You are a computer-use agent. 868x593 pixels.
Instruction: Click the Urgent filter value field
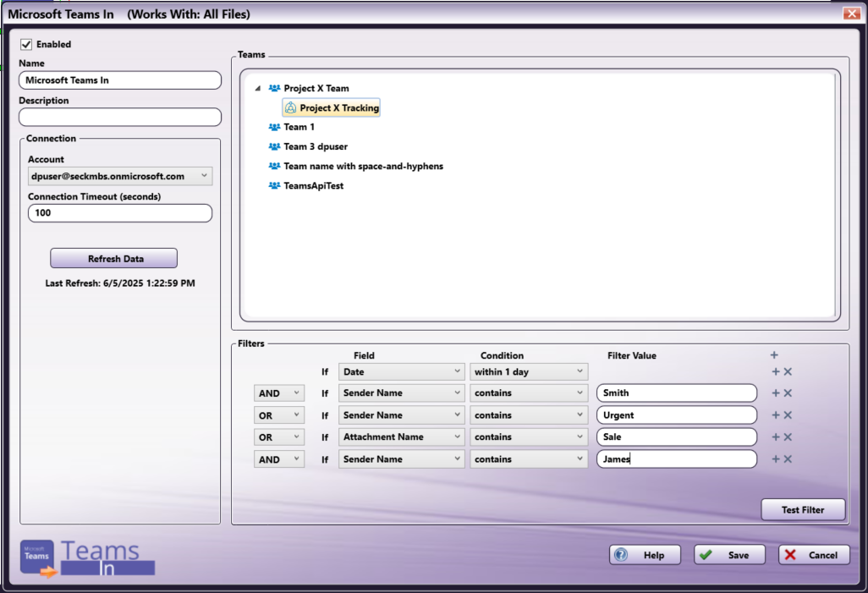(x=677, y=415)
